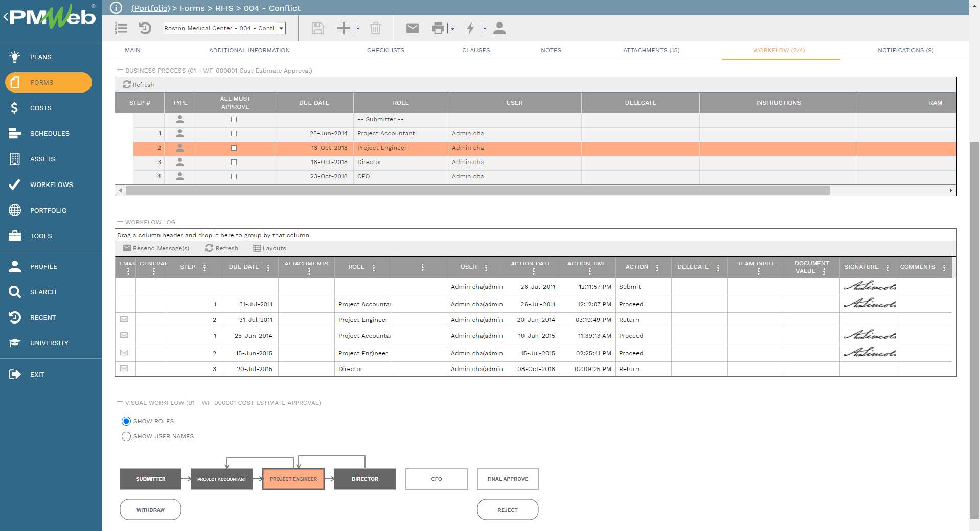This screenshot has width=980, height=531.
Task: Select Show Roles radio button
Action: click(x=126, y=421)
